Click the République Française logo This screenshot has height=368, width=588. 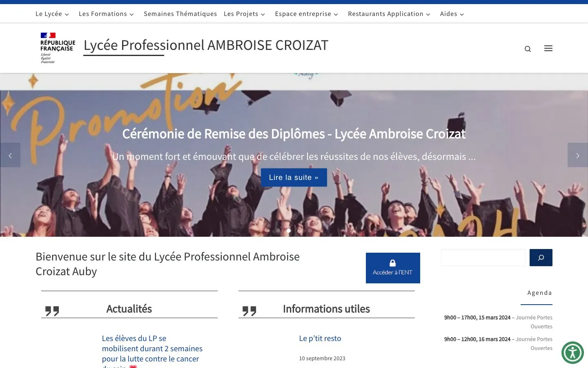(58, 48)
